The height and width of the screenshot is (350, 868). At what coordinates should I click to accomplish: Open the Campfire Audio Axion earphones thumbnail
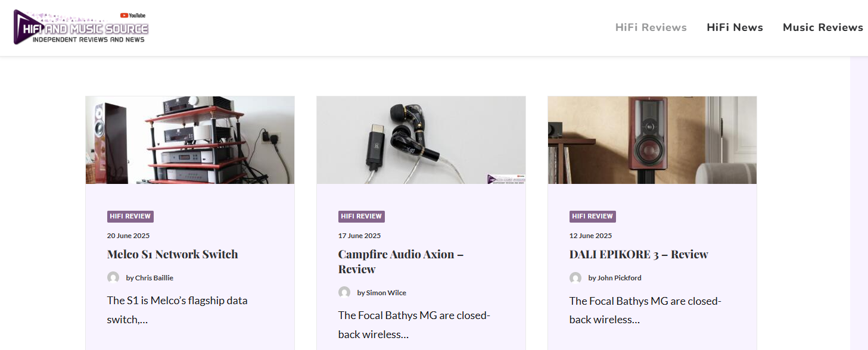coord(421,140)
